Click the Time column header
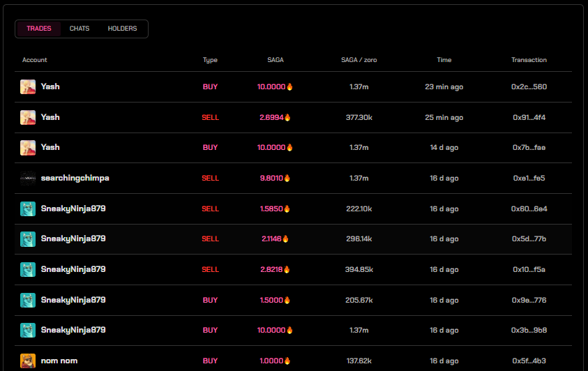 pyautogui.click(x=444, y=60)
